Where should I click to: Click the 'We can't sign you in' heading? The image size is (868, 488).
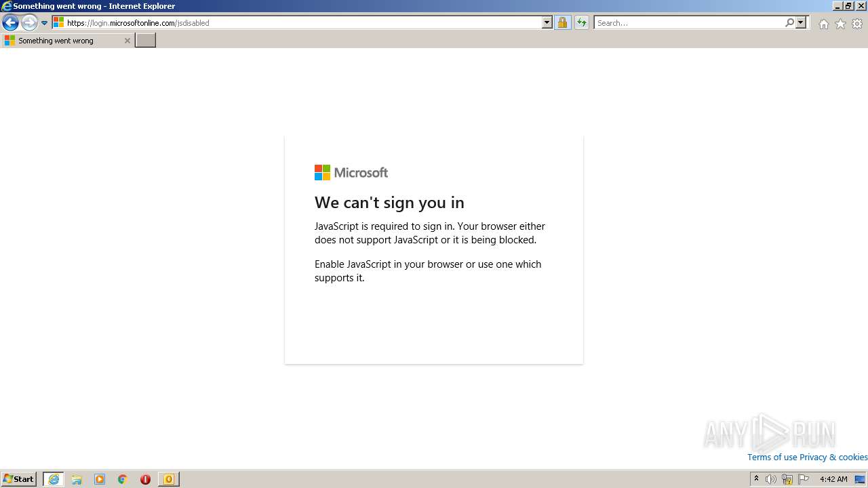coord(389,203)
